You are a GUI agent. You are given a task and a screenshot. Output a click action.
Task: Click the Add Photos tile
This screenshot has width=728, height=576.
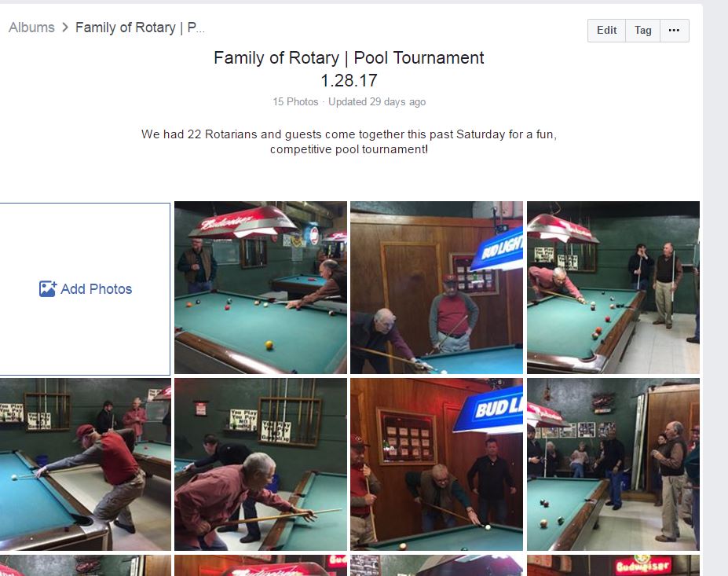(85, 289)
